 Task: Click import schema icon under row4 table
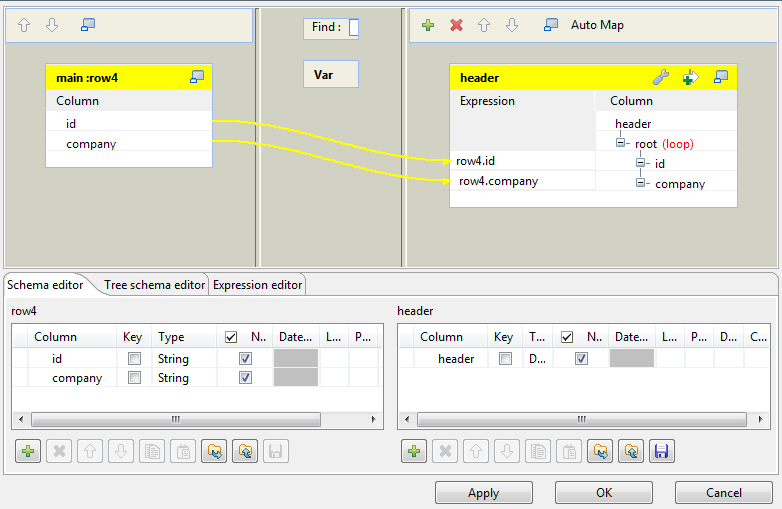pyautogui.click(x=212, y=452)
